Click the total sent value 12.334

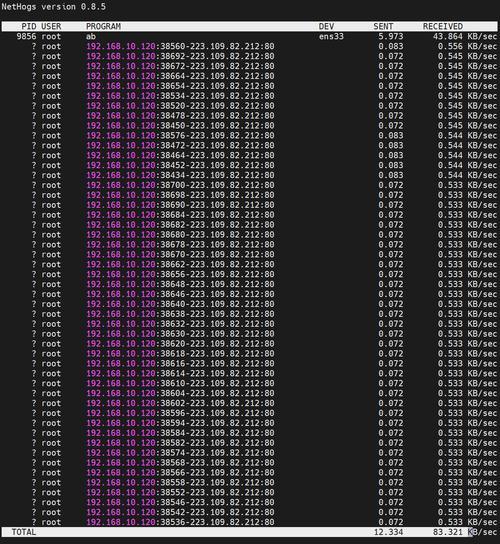click(388, 532)
